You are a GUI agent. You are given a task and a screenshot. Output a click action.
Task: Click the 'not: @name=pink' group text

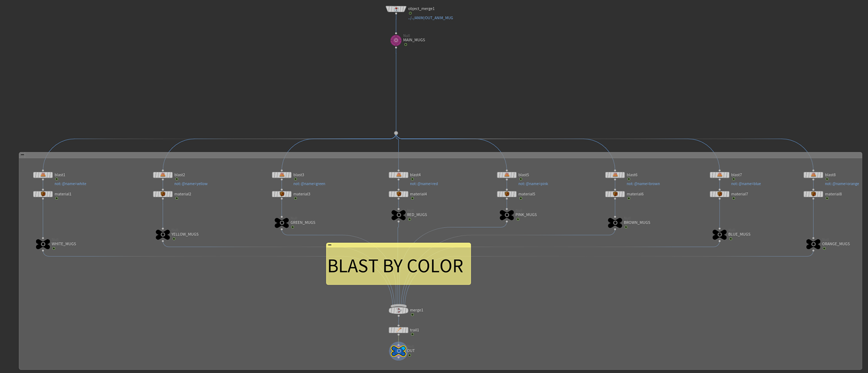pos(533,184)
